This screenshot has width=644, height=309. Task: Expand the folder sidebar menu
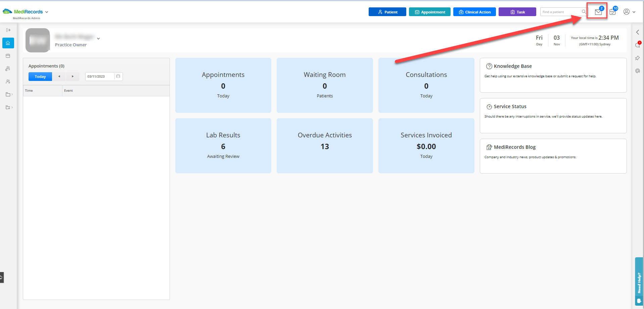pyautogui.click(x=9, y=94)
